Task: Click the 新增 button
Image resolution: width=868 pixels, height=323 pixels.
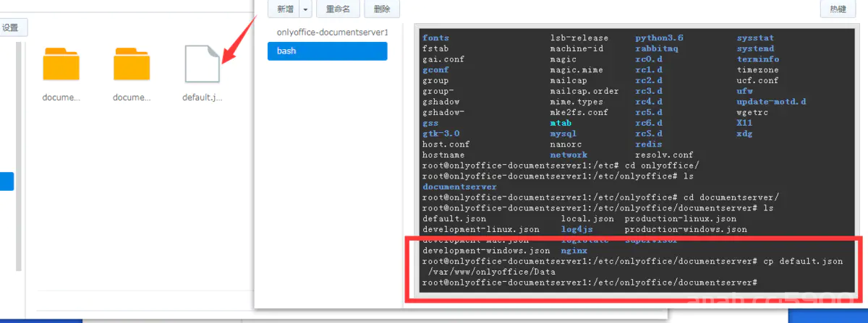Action: 283,9
